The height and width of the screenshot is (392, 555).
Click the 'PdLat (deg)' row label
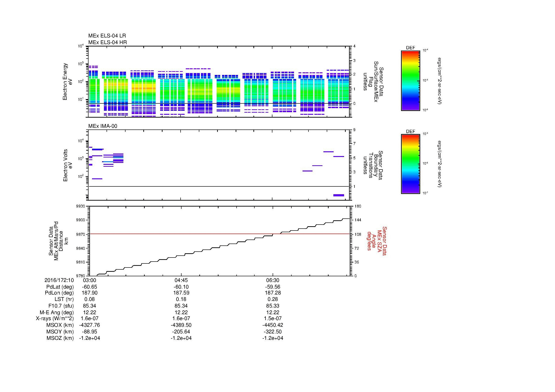click(60, 287)
